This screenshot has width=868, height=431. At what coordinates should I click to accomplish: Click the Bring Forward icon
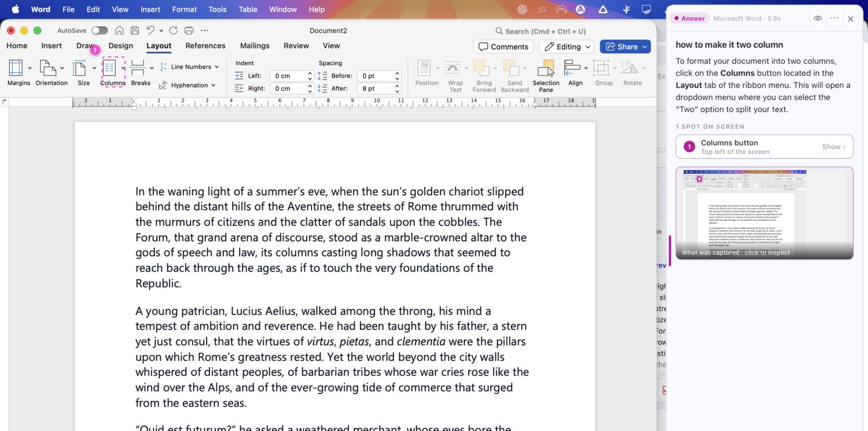pyautogui.click(x=482, y=68)
